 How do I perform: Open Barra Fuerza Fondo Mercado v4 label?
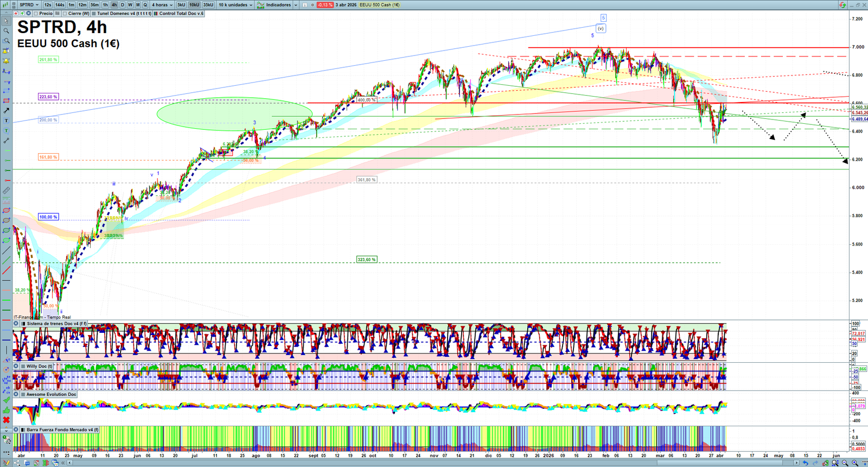[x=63, y=430]
